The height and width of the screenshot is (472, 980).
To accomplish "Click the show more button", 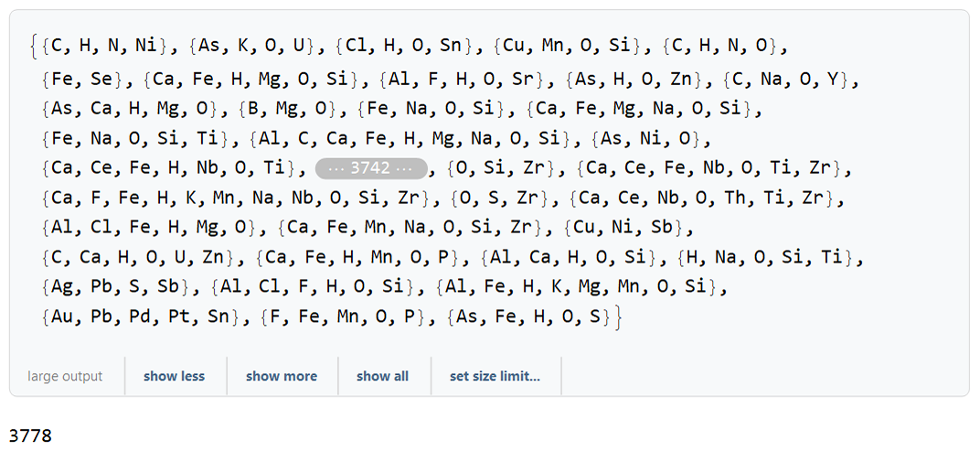I will (x=282, y=376).
